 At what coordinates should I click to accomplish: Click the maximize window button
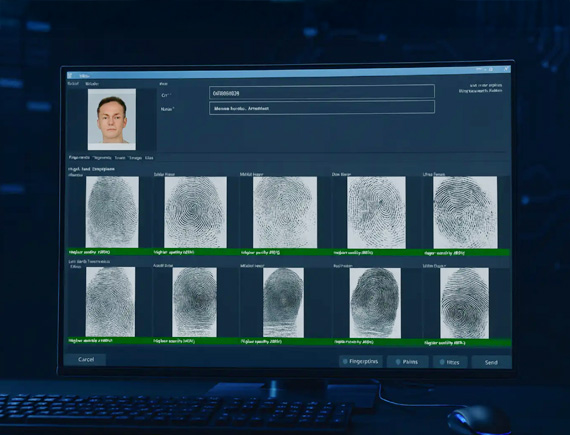[491, 69]
